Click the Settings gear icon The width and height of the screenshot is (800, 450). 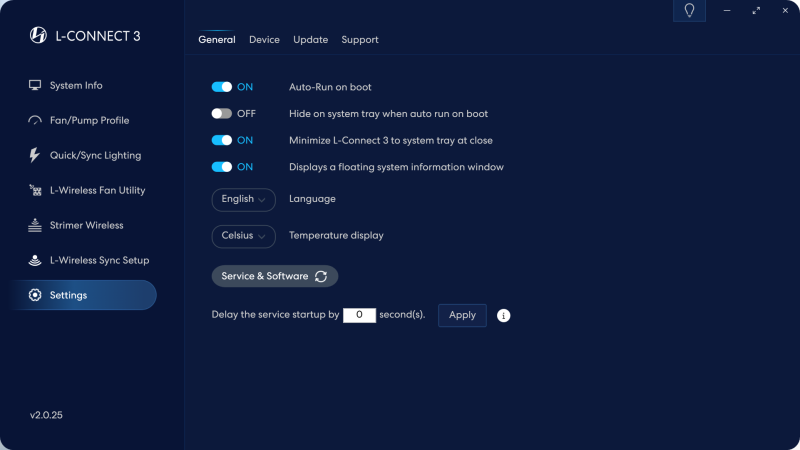coord(35,295)
